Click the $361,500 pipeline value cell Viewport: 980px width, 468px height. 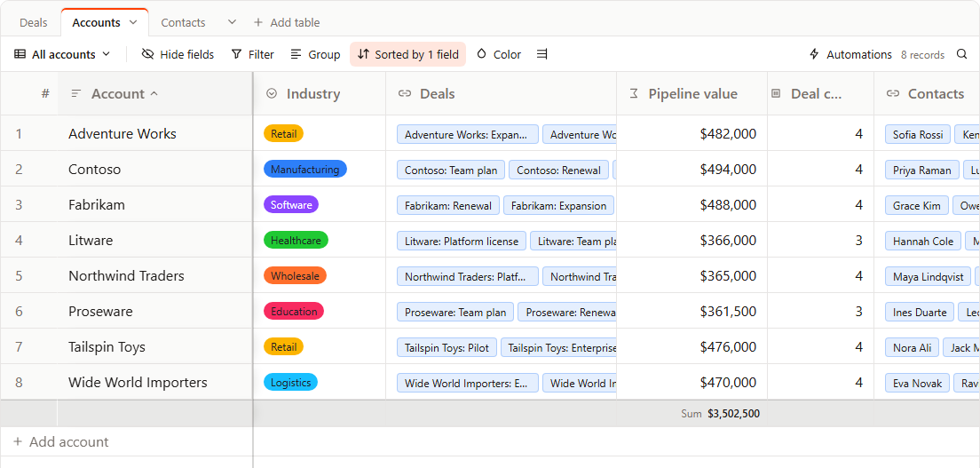[692, 312]
